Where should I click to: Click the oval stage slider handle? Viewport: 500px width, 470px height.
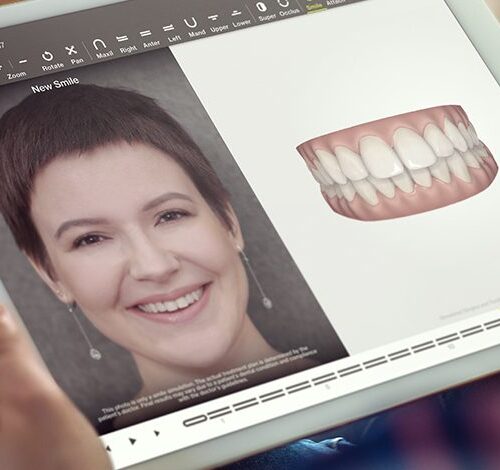[x=194, y=420]
